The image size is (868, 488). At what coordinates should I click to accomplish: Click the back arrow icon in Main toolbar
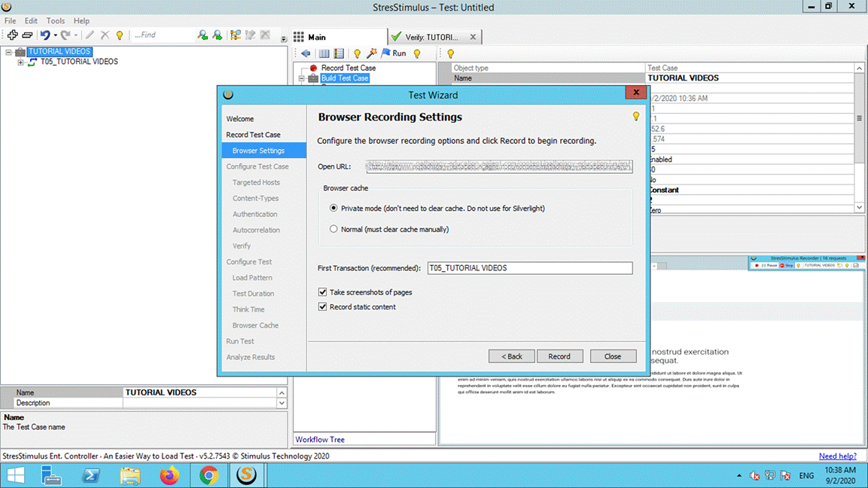(x=306, y=53)
